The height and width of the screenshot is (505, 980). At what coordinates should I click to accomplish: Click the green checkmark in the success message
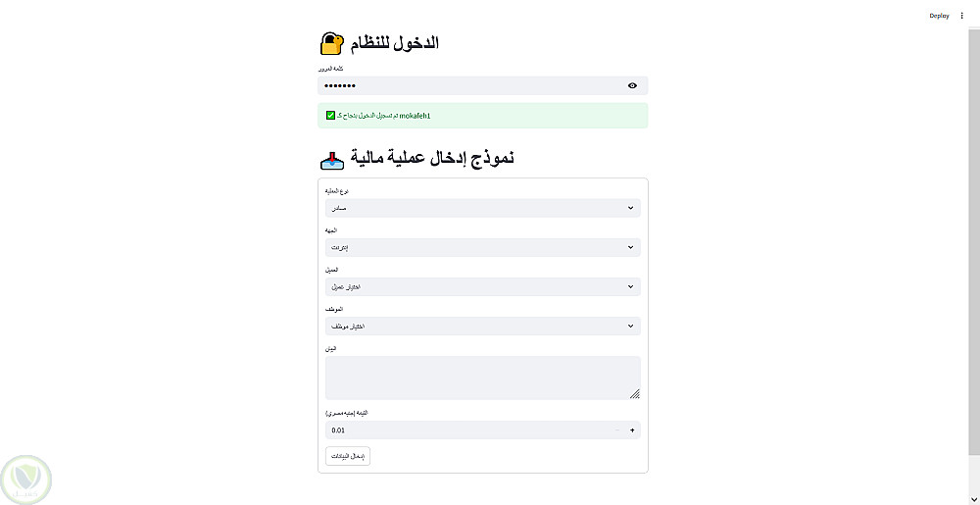[x=330, y=116]
